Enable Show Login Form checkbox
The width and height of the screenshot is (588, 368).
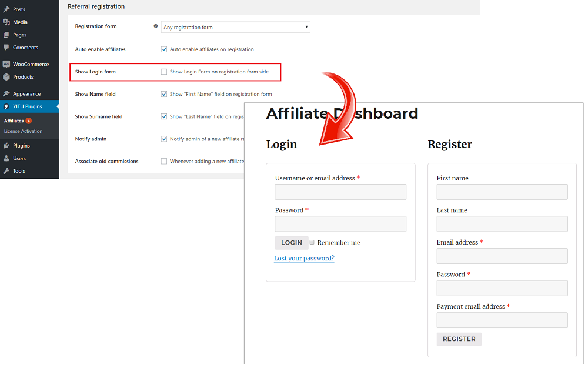[164, 72]
